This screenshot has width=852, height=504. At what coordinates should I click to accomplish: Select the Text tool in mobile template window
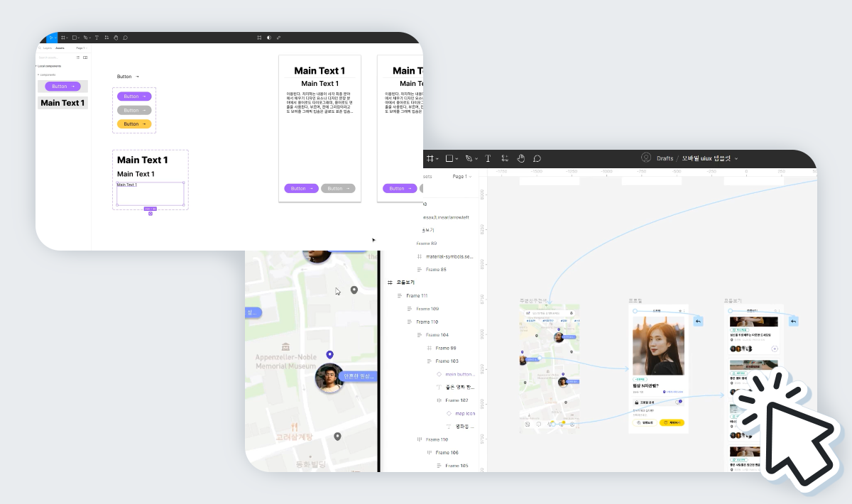488,158
